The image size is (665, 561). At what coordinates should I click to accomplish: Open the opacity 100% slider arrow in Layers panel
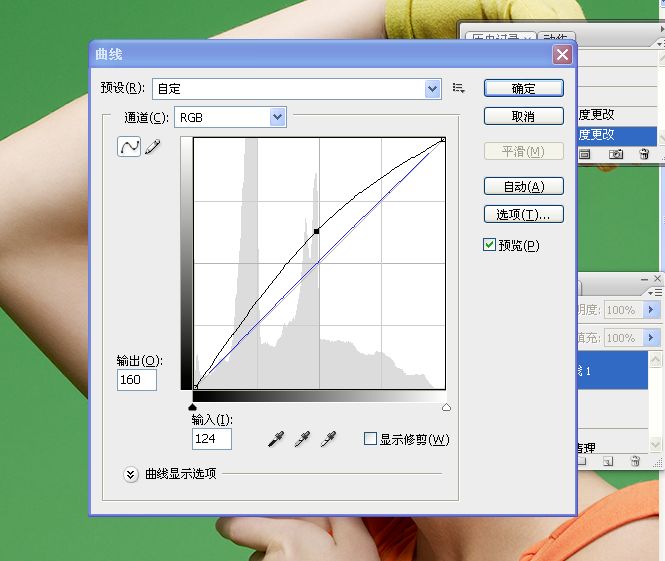(x=651, y=310)
